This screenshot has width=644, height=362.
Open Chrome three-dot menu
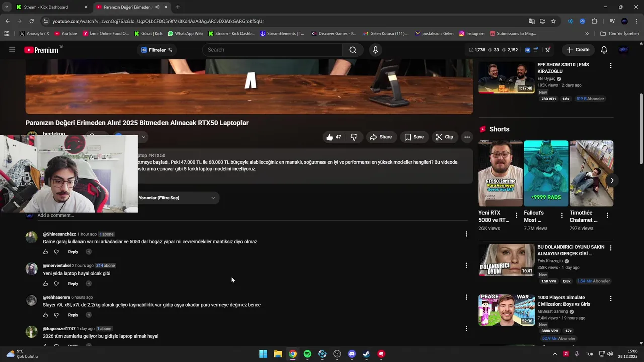coord(636,21)
